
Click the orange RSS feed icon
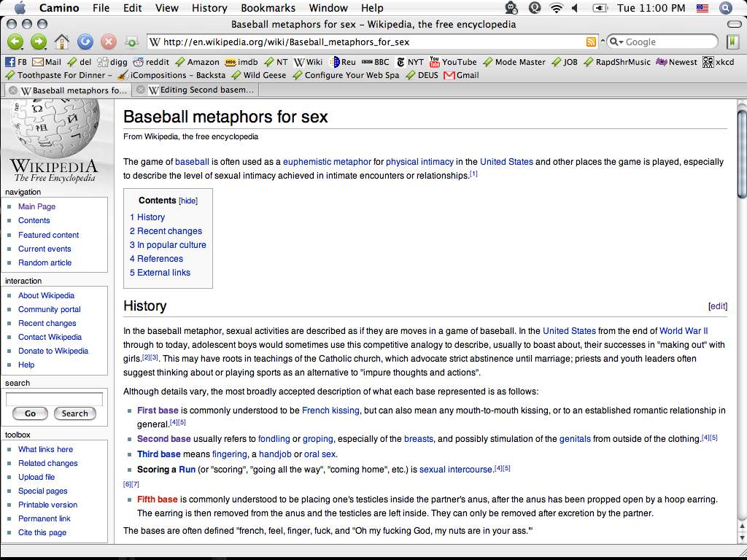point(591,42)
